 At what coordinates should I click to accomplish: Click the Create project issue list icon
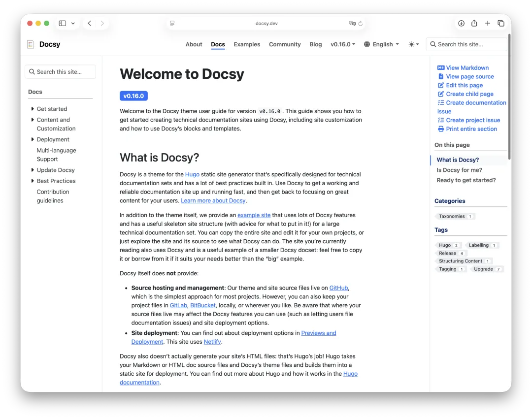[441, 120]
